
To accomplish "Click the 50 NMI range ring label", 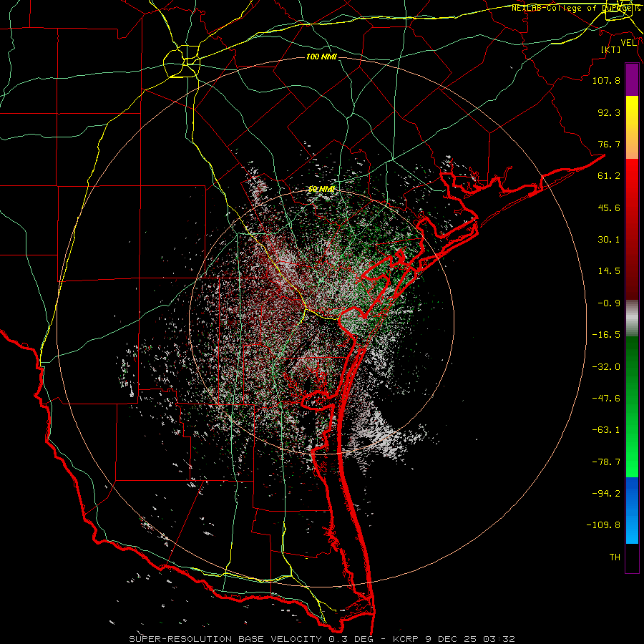I will pyautogui.click(x=321, y=189).
